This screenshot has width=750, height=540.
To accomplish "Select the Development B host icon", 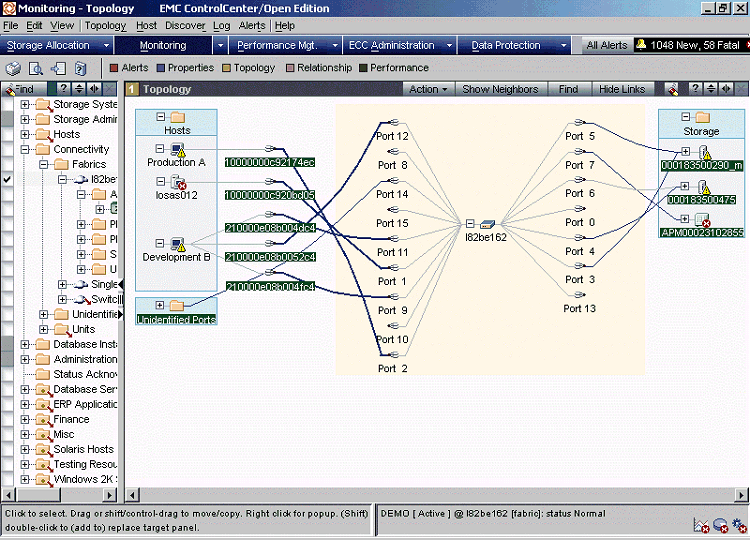I will (x=178, y=244).
